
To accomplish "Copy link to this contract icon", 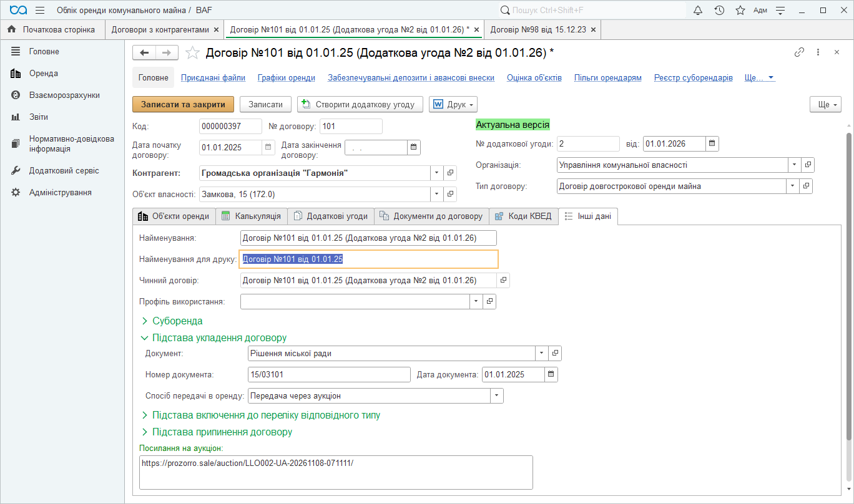I will 799,52.
